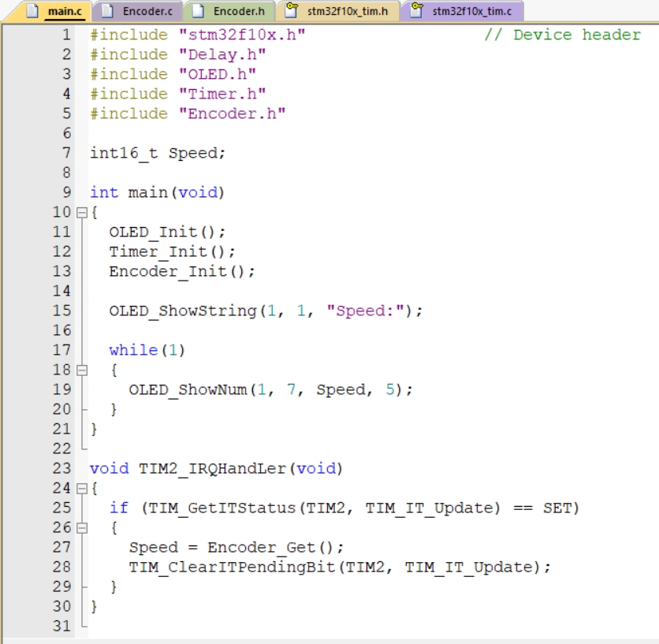The width and height of the screenshot is (659, 644).
Task: Click the "Encoder.h" include string on line 5
Action: pyautogui.click(x=232, y=114)
